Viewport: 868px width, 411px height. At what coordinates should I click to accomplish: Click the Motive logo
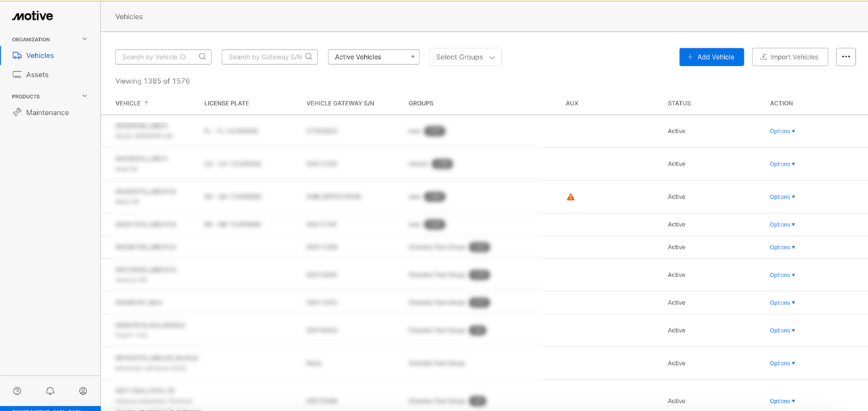coord(32,16)
